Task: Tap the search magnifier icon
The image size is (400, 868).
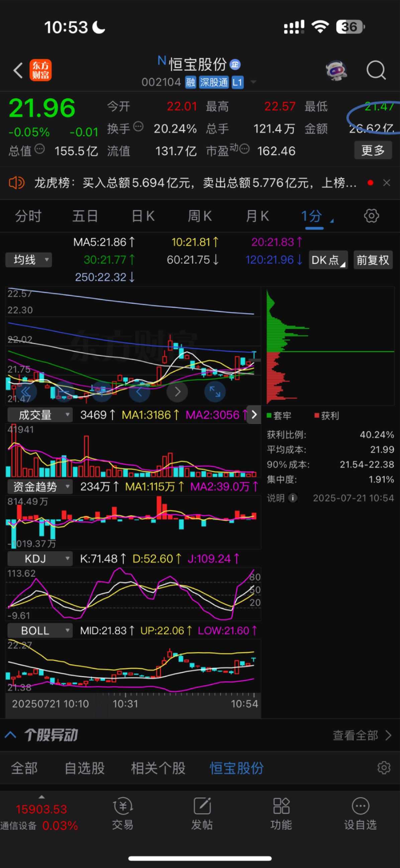Action: pyautogui.click(x=376, y=70)
